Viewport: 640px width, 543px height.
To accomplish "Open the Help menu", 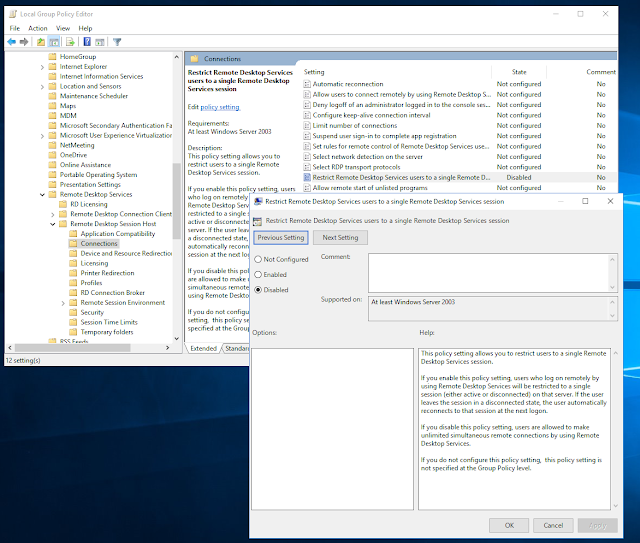I will pos(85,28).
